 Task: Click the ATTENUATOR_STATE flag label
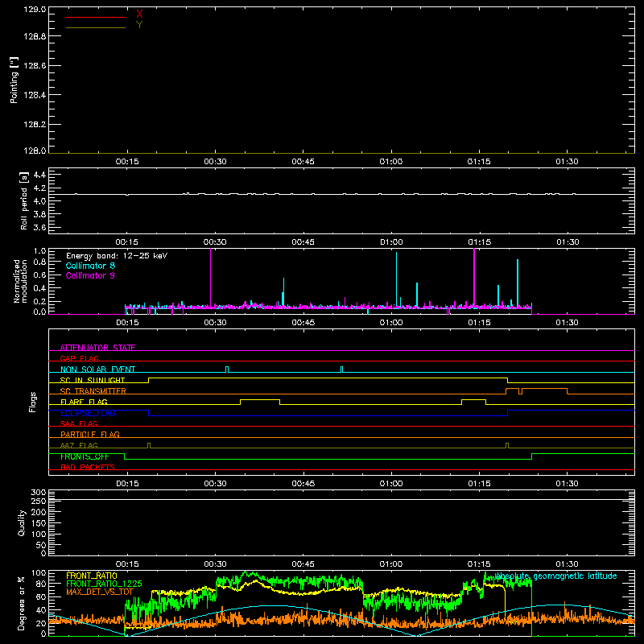tap(97, 348)
